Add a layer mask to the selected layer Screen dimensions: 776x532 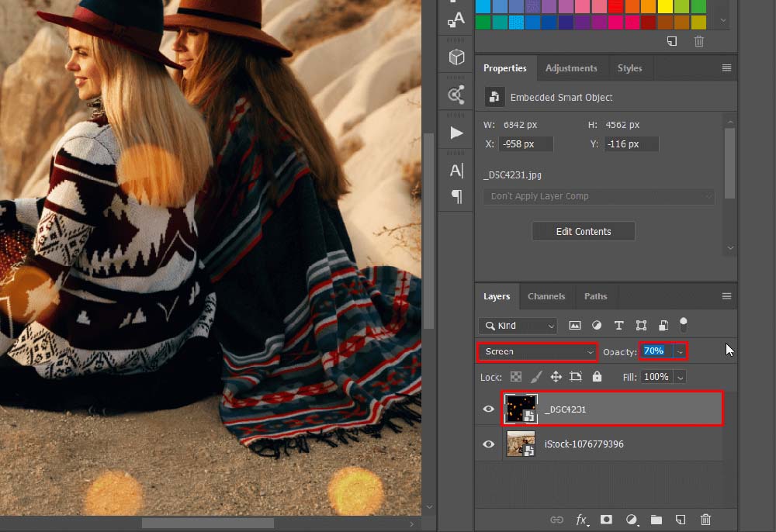[607, 520]
